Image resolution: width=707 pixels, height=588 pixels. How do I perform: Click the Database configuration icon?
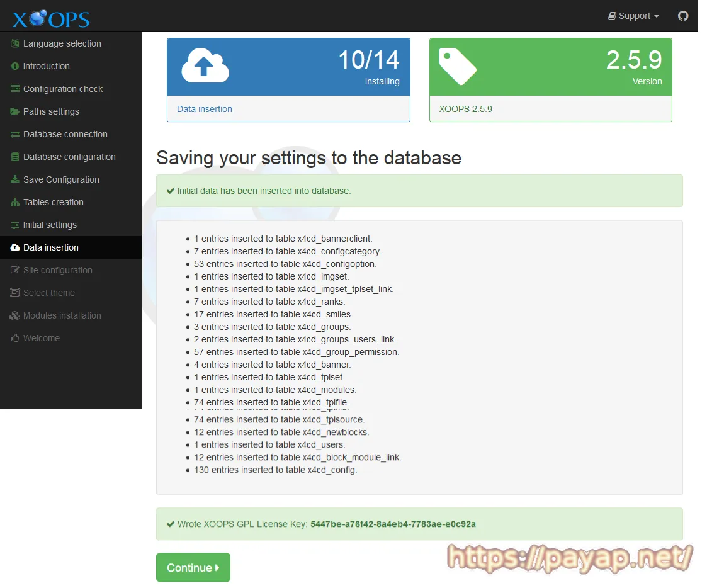pos(15,157)
